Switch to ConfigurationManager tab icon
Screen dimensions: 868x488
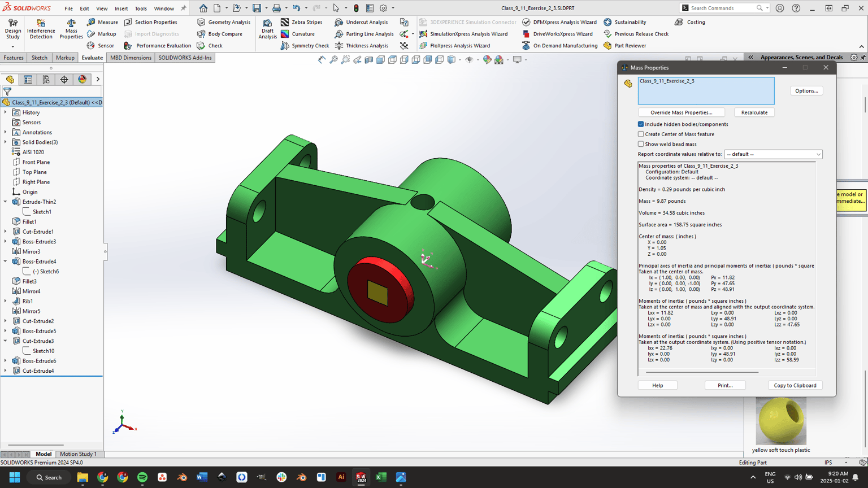click(46, 80)
